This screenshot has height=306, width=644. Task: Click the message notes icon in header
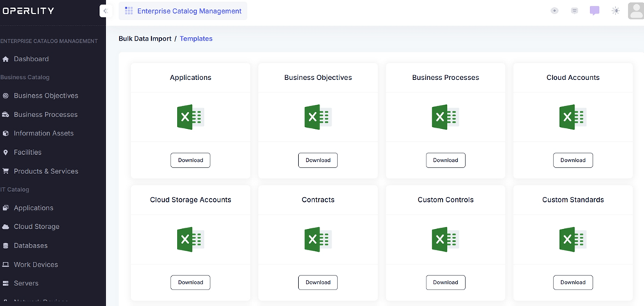[x=574, y=11]
